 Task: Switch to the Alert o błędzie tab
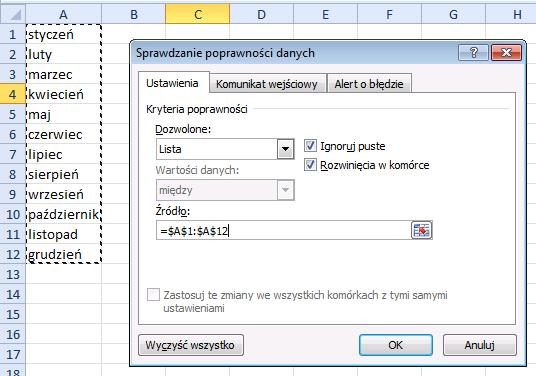click(x=369, y=84)
